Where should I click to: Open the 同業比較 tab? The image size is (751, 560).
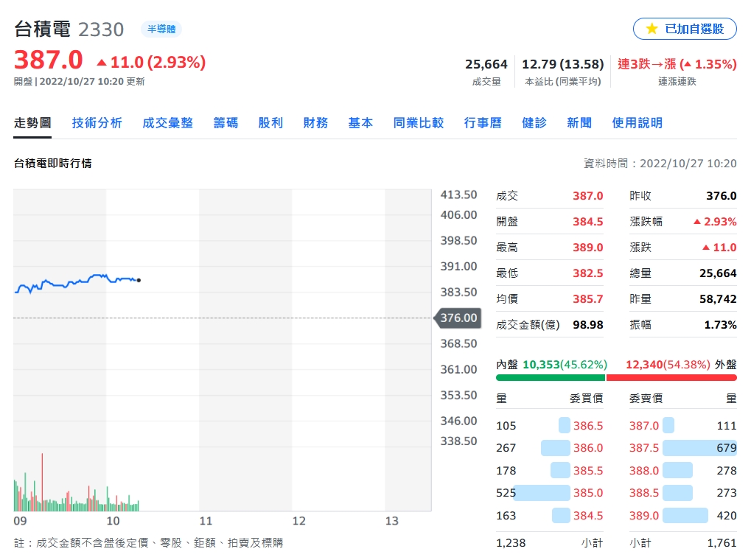pos(419,123)
